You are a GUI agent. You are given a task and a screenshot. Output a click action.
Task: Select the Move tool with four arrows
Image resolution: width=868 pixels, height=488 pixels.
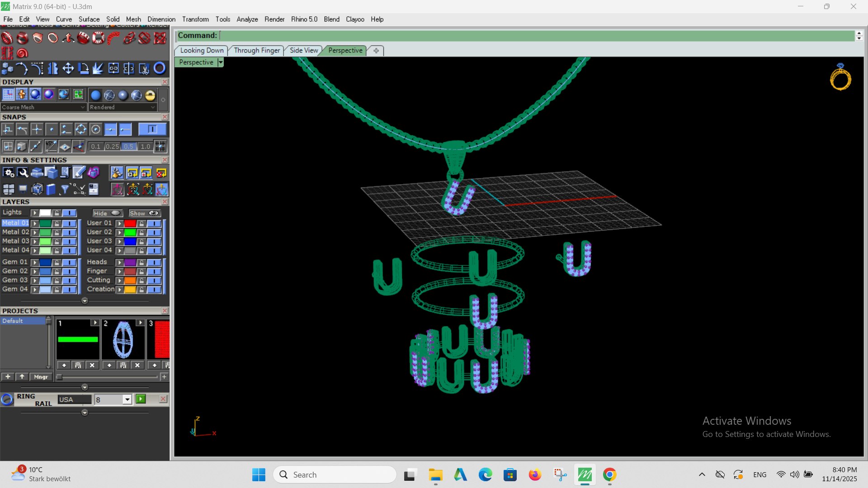point(68,68)
